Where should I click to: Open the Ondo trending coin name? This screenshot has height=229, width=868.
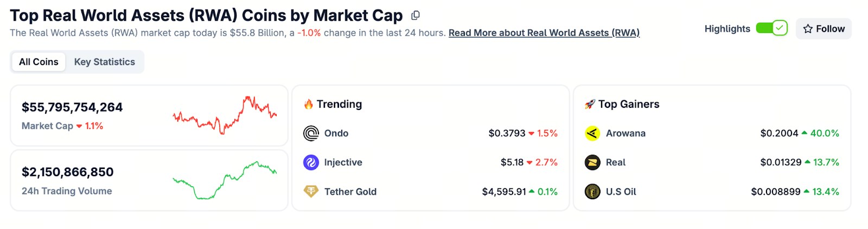[x=336, y=133]
